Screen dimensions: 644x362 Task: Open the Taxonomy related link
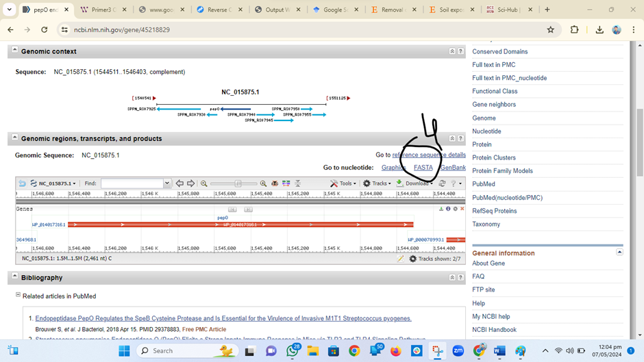(486, 224)
